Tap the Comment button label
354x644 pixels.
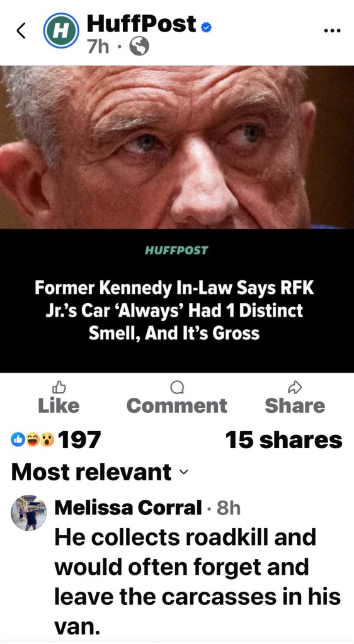click(x=177, y=406)
